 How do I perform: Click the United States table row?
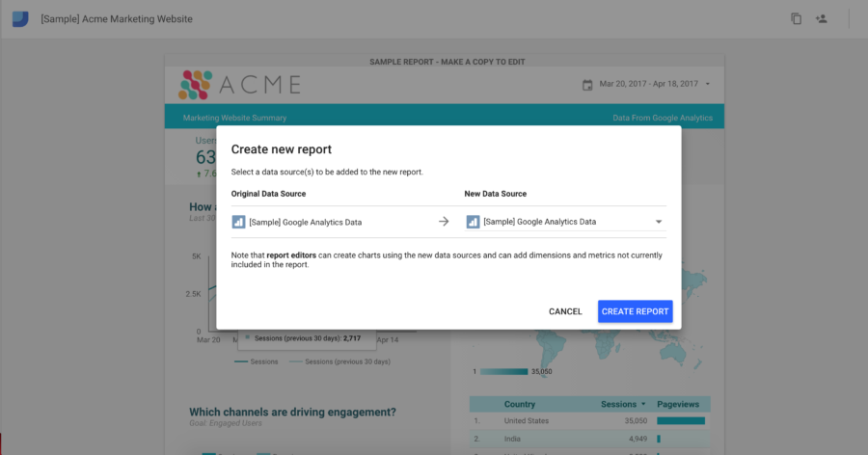point(589,420)
